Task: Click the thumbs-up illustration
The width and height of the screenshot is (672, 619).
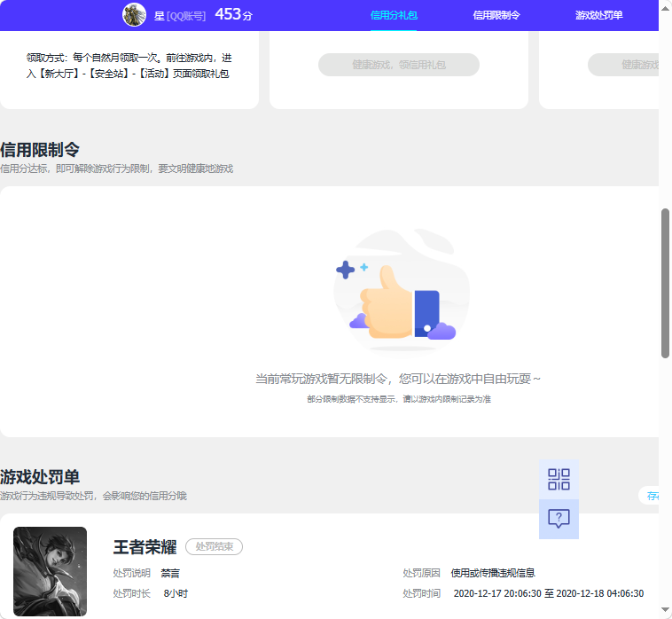Action: (x=402, y=291)
